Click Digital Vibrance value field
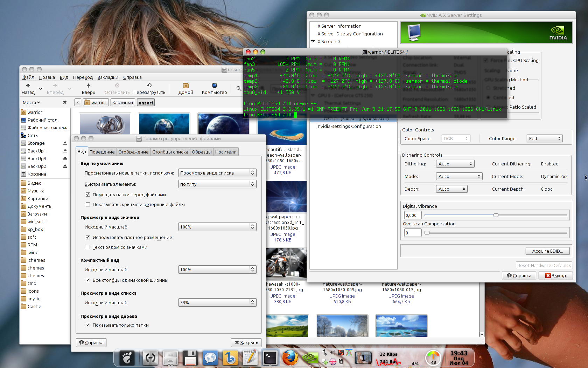 (413, 215)
